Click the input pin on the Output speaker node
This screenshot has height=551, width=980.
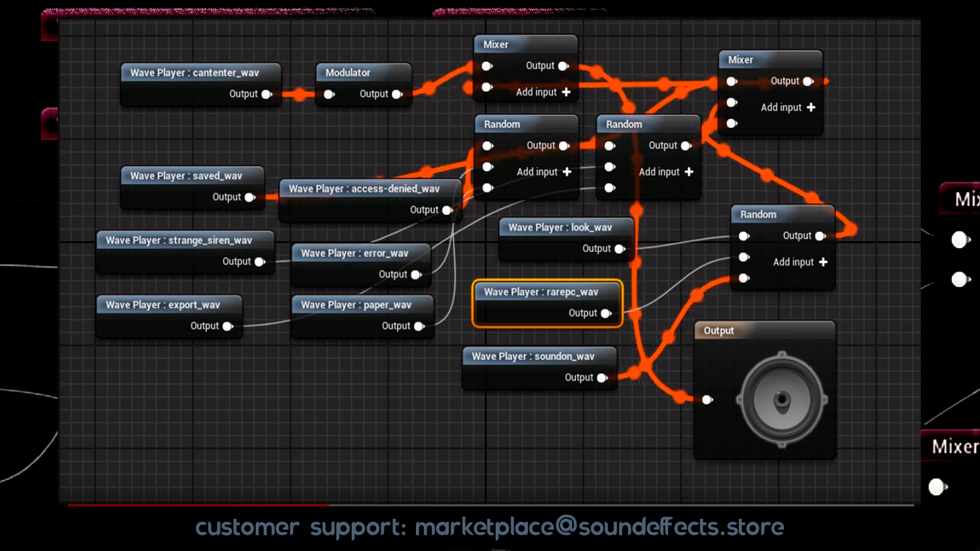(707, 400)
